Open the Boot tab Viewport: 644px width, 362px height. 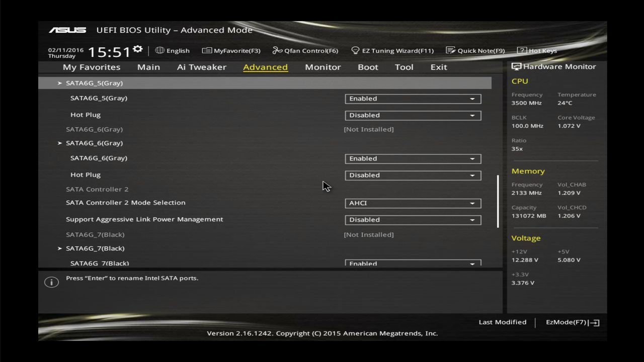[x=368, y=67]
